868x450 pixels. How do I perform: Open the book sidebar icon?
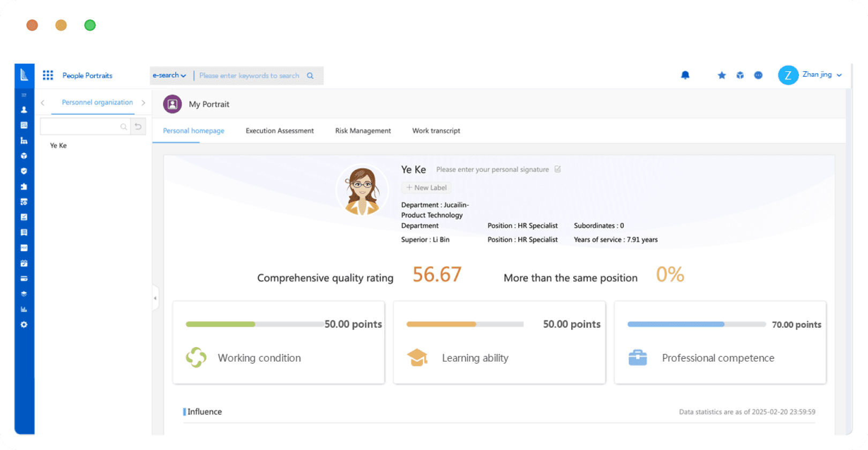click(x=24, y=232)
